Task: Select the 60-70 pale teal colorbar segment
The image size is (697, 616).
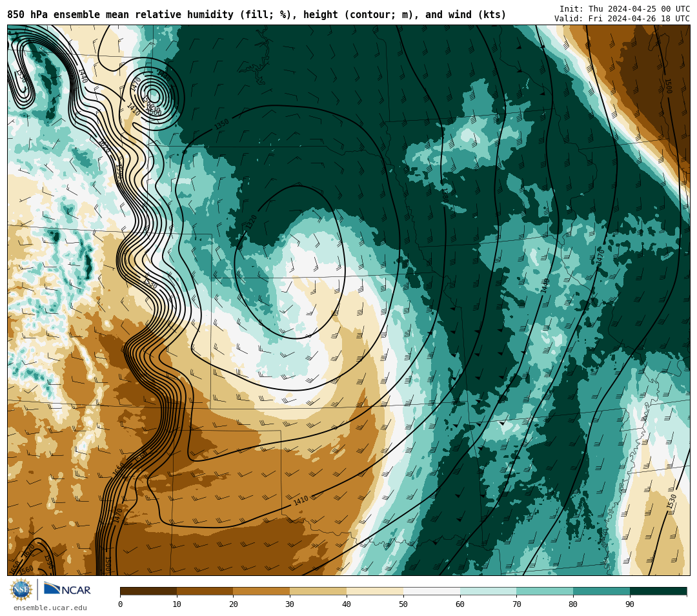Action: click(488, 591)
